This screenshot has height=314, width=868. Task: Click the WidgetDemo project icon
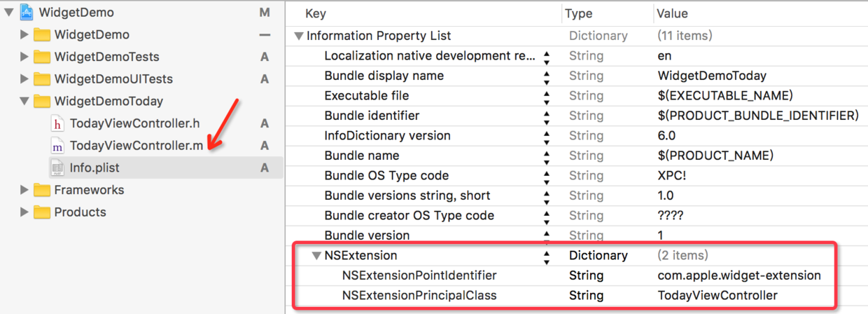[27, 12]
